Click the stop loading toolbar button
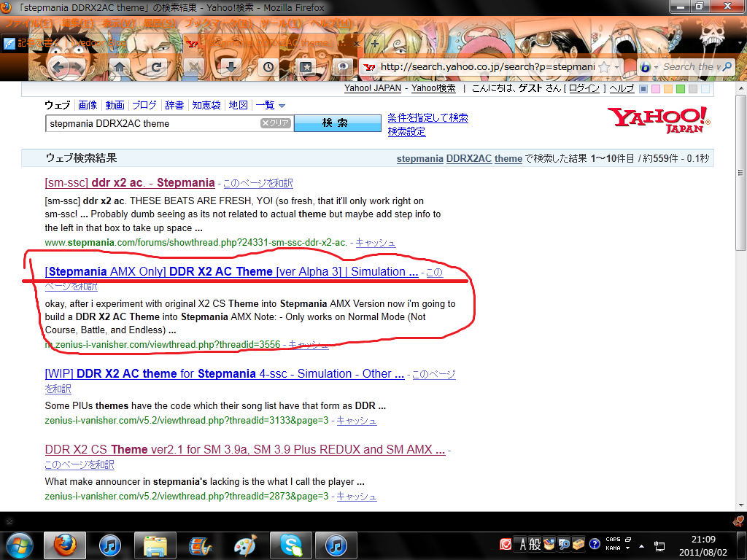 point(193,67)
